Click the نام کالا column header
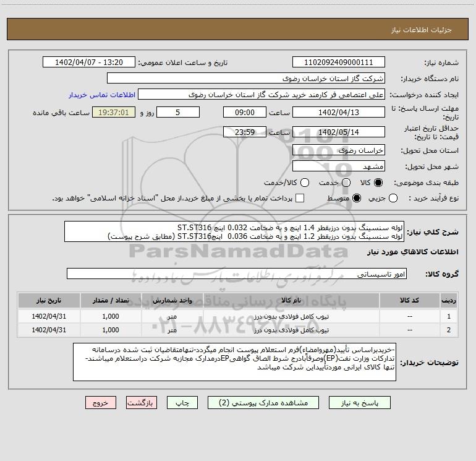The height and width of the screenshot is (461, 476). pos(291,300)
